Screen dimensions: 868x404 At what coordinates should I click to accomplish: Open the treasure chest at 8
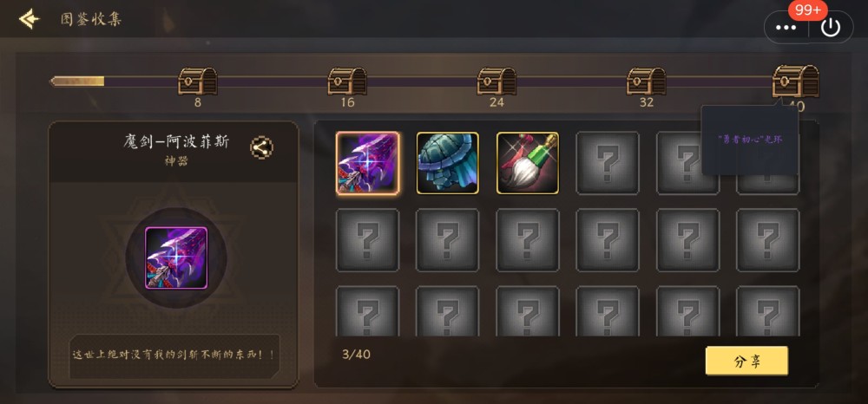tap(198, 81)
